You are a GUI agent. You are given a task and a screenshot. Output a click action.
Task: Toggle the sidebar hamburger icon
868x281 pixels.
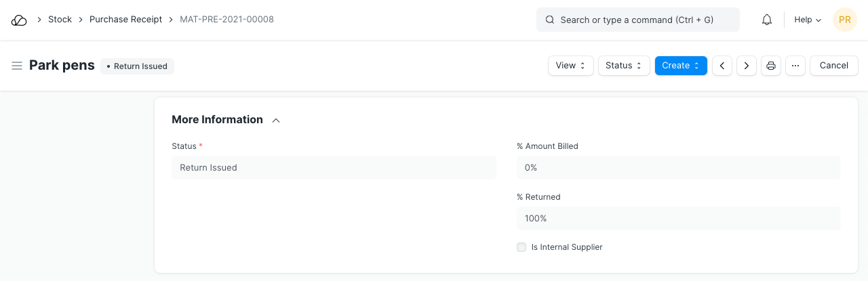click(x=17, y=66)
